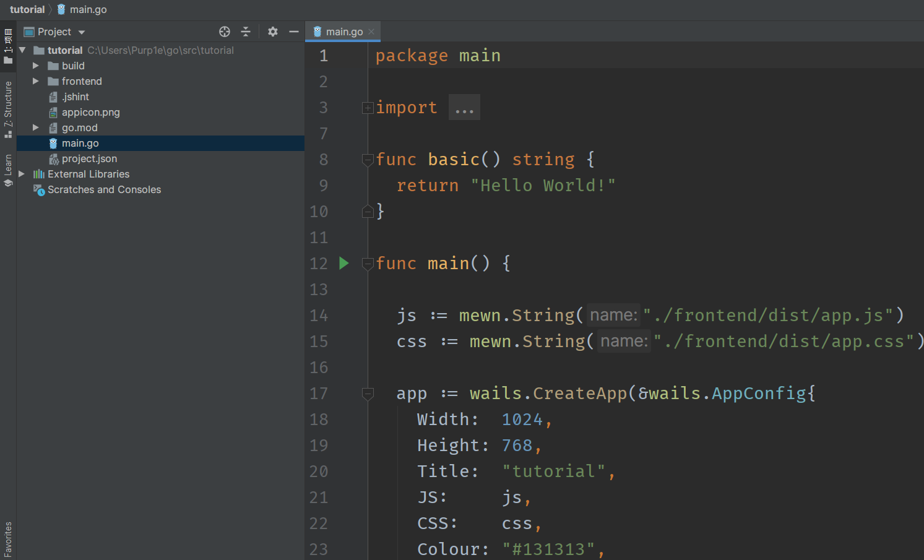Expand the frontend folder
The width and height of the screenshot is (924, 560).
tap(36, 81)
